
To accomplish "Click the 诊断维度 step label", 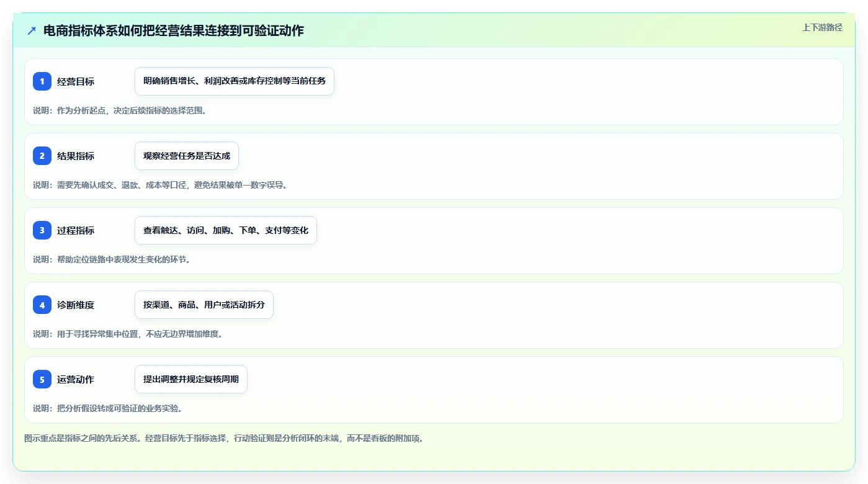I will click(x=76, y=305).
